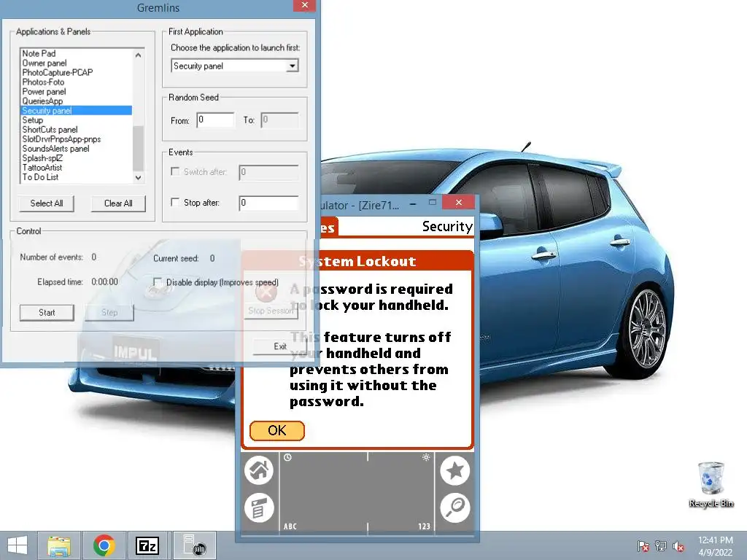Open the Windows Start button
747x560 pixels.
coord(18,545)
